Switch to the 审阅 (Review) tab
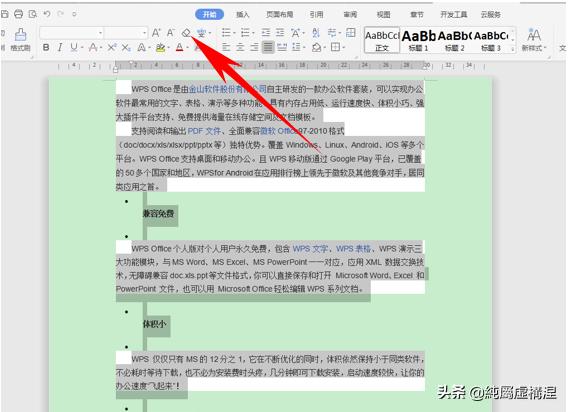This screenshot has width=569, height=412. pyautogui.click(x=350, y=15)
